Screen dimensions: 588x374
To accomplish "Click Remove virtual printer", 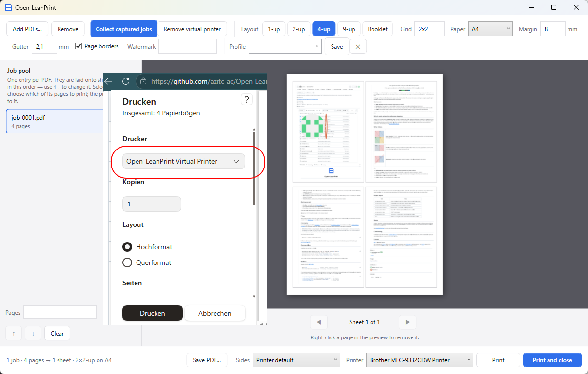I will click(192, 29).
